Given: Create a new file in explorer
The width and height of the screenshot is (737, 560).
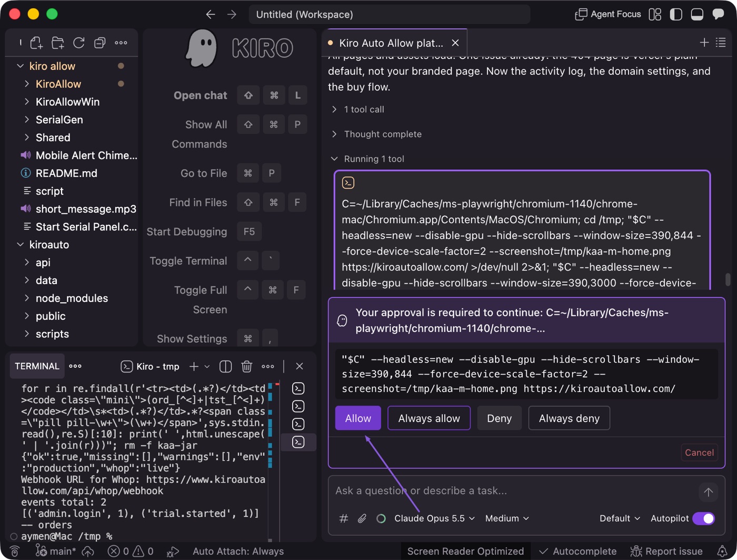Looking at the screenshot, I should pyautogui.click(x=36, y=43).
